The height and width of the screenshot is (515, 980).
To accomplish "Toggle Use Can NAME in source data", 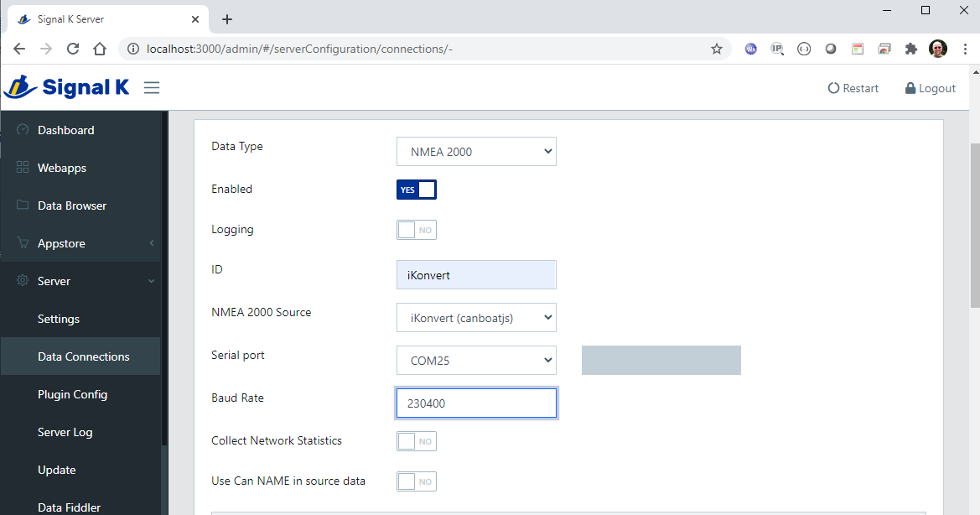I will [417, 481].
